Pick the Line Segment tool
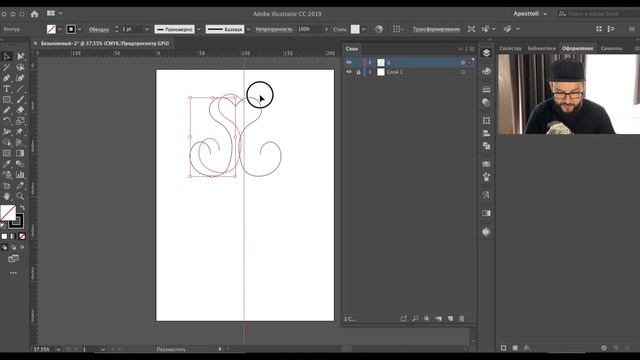Image resolution: width=640 pixels, height=360 pixels. pos(20,89)
